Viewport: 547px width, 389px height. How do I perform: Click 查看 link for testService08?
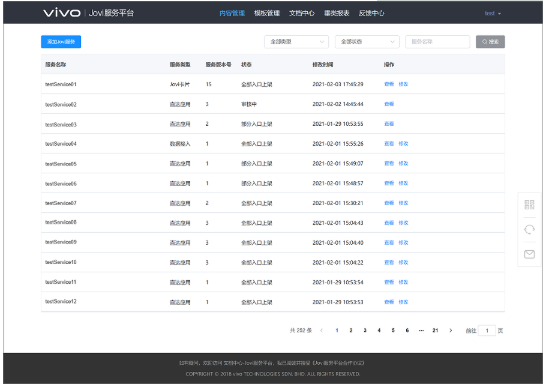click(389, 223)
